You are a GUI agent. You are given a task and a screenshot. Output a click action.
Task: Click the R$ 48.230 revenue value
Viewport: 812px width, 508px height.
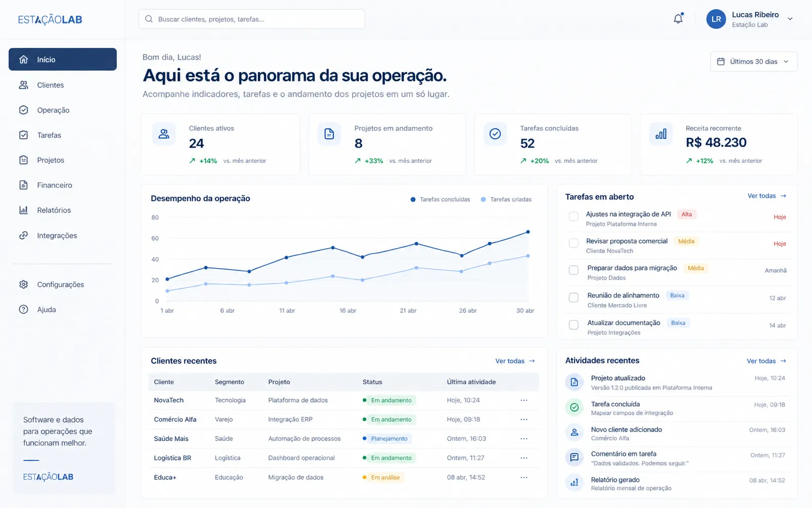(x=716, y=142)
